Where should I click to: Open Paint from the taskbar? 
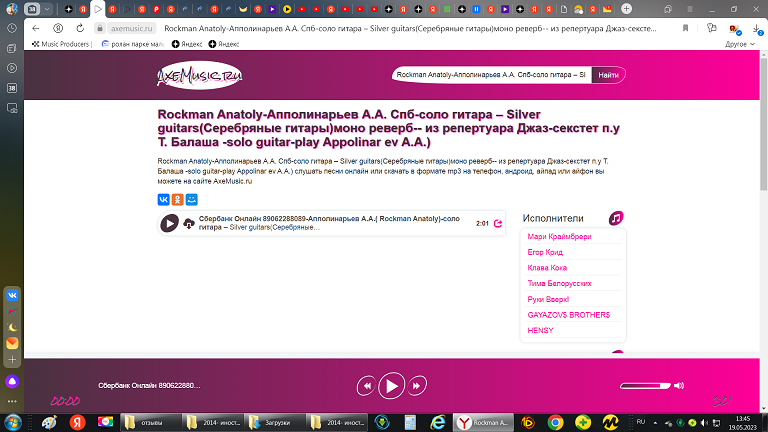[x=49, y=422]
